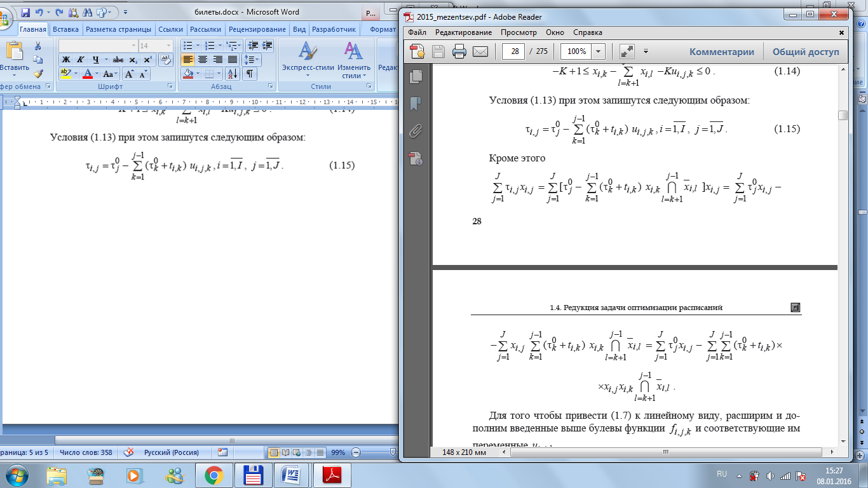Image resolution: width=868 pixels, height=488 pixels.
Task: Switch to Print Layout view in status bar
Action: point(275,452)
